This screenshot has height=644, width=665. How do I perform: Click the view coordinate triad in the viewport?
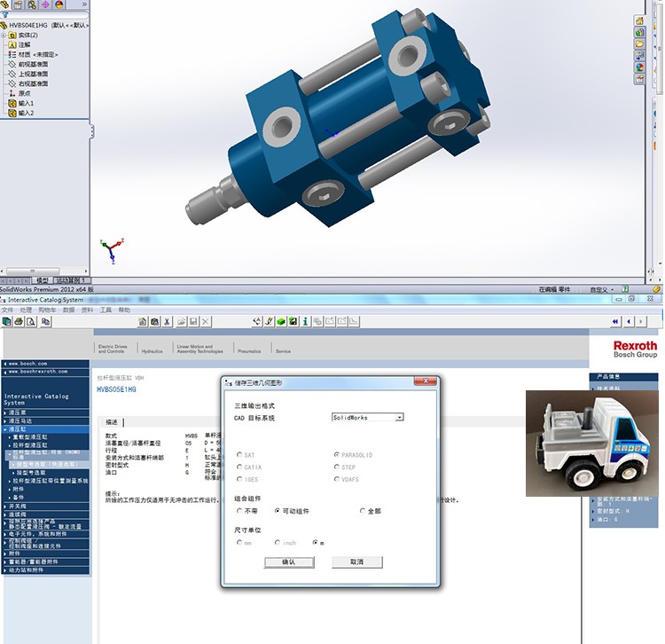pyautogui.click(x=112, y=250)
